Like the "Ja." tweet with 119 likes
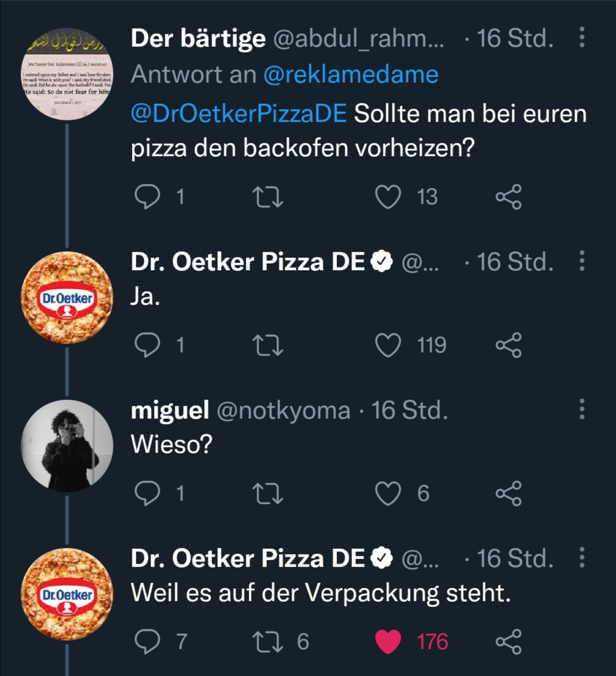Viewport: 616px width, 676px height. click(388, 345)
